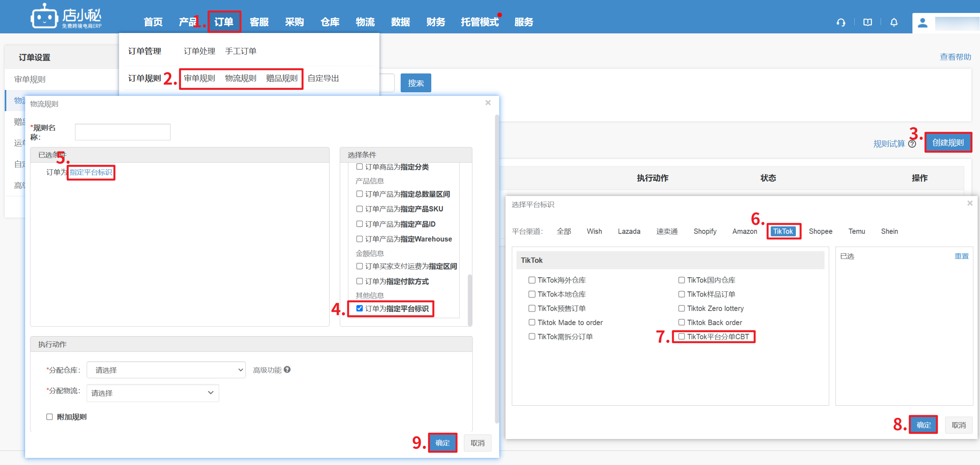Click the 规则名称 input field
Image resolution: width=980 pixels, height=465 pixels.
point(123,132)
